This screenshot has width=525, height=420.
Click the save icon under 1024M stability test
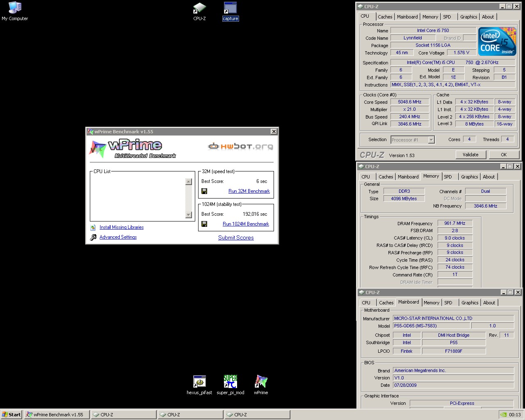point(204,224)
